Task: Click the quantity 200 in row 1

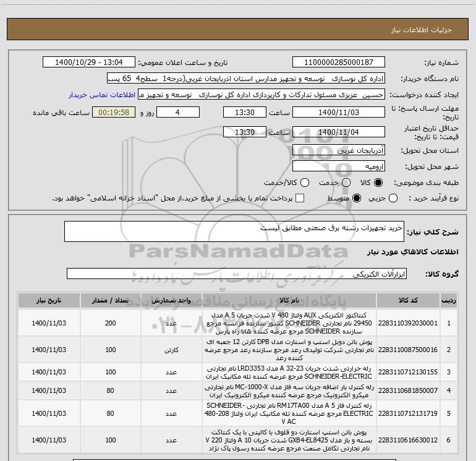Action: tap(110, 323)
